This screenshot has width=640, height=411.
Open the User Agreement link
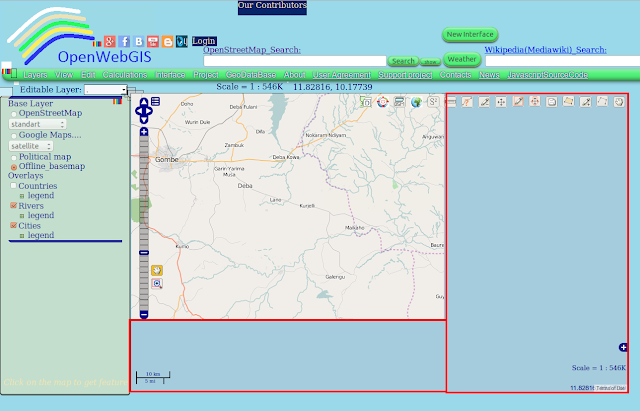342,75
